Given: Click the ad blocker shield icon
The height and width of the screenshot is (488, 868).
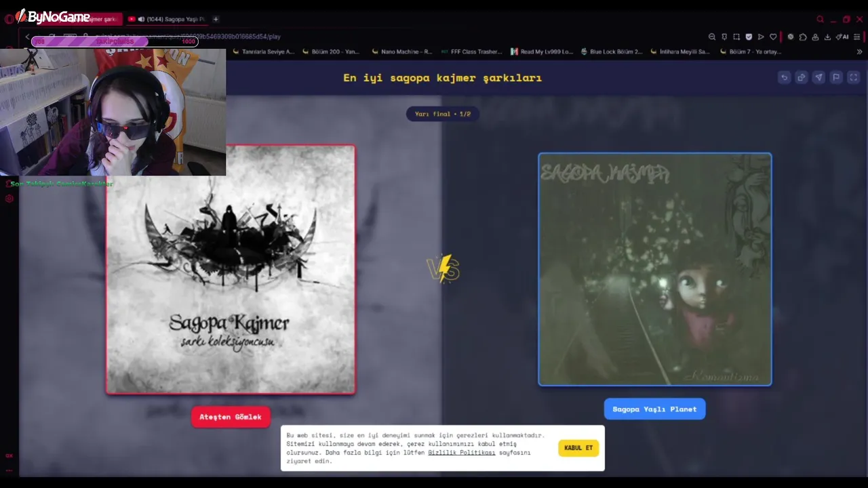Looking at the screenshot, I should pyautogui.click(x=749, y=37).
